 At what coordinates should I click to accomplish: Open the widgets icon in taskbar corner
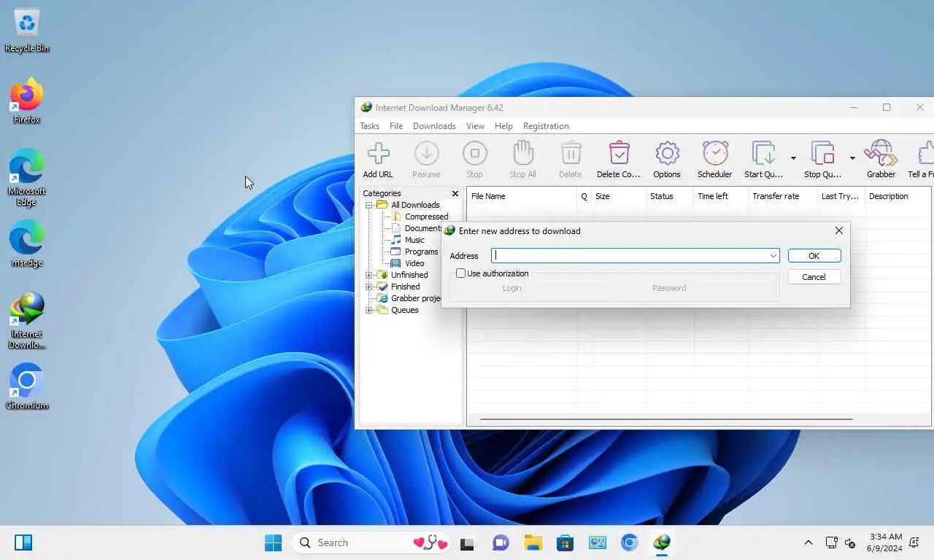(23, 542)
